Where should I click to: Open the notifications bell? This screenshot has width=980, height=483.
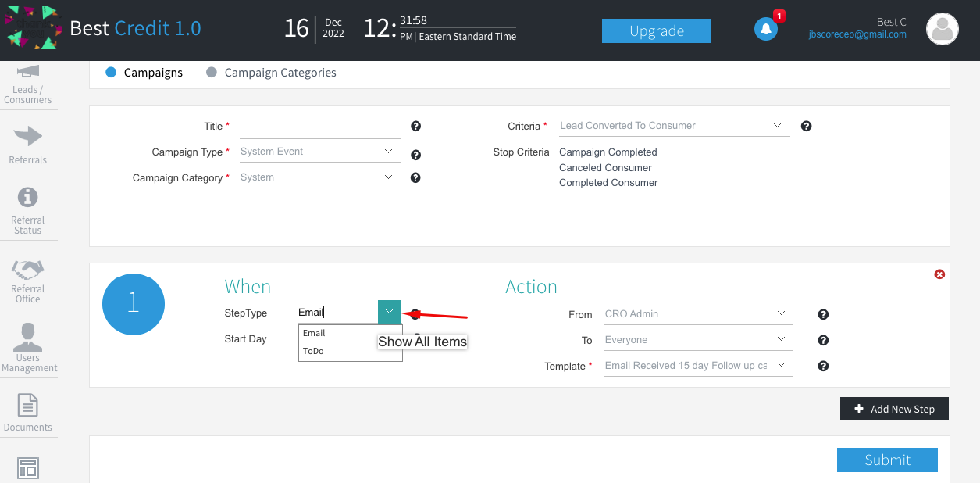tap(765, 29)
